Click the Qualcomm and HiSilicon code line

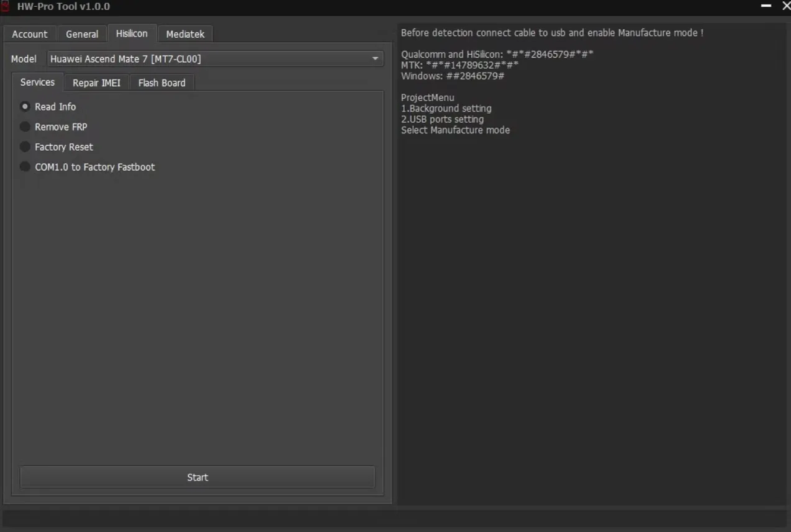(497, 55)
